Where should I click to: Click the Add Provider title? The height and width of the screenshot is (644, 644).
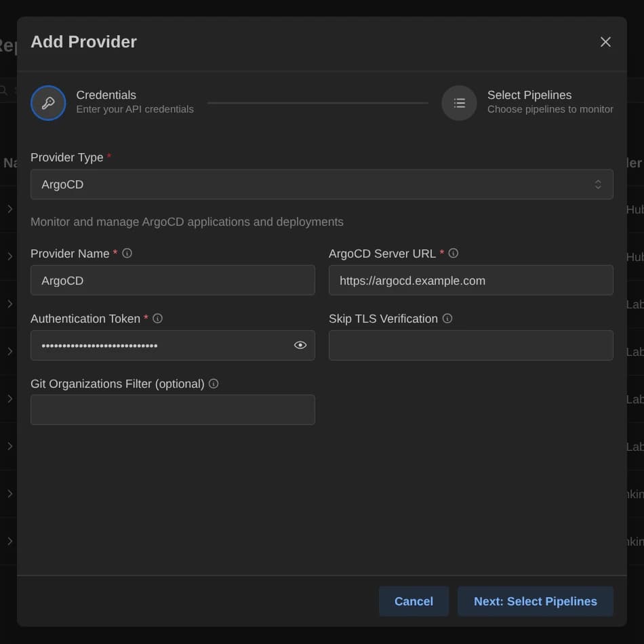point(84,42)
